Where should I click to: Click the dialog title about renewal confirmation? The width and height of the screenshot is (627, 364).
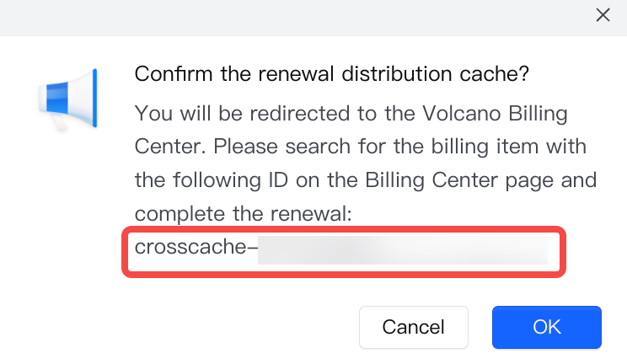pos(331,74)
